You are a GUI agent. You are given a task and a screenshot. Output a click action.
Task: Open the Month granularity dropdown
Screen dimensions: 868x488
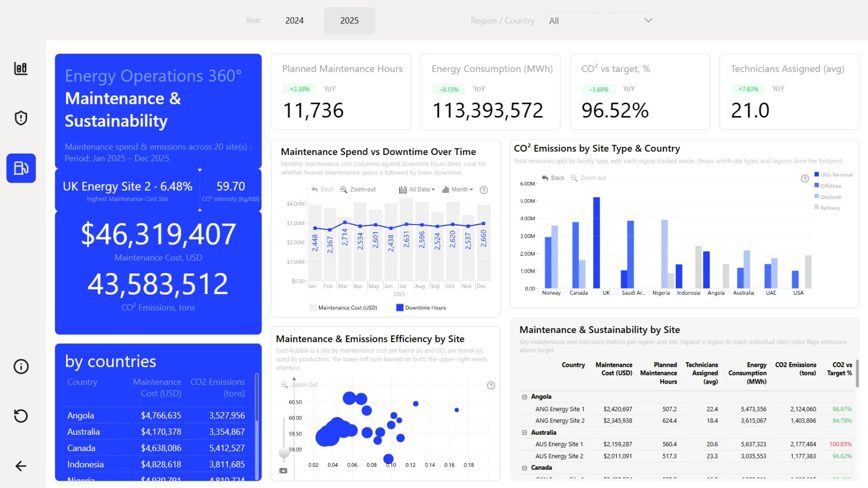pyautogui.click(x=458, y=190)
